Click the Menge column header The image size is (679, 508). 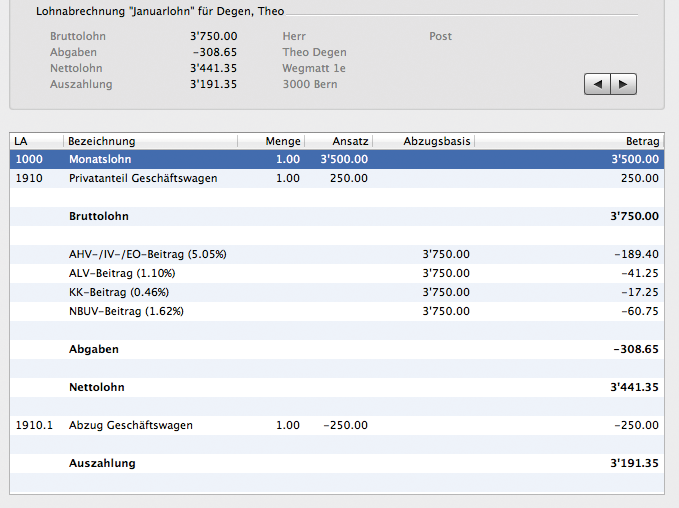[271, 141]
